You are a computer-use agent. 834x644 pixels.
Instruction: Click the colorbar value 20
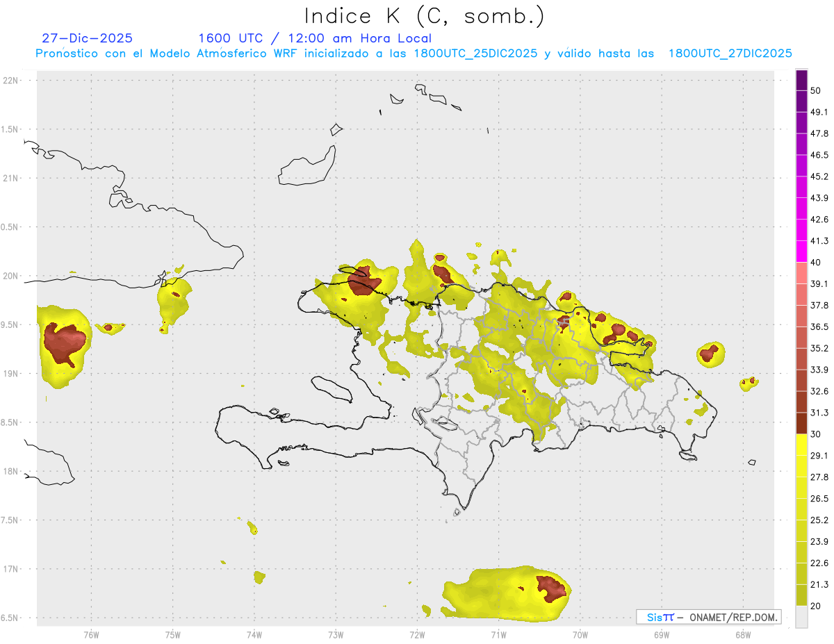tap(815, 606)
